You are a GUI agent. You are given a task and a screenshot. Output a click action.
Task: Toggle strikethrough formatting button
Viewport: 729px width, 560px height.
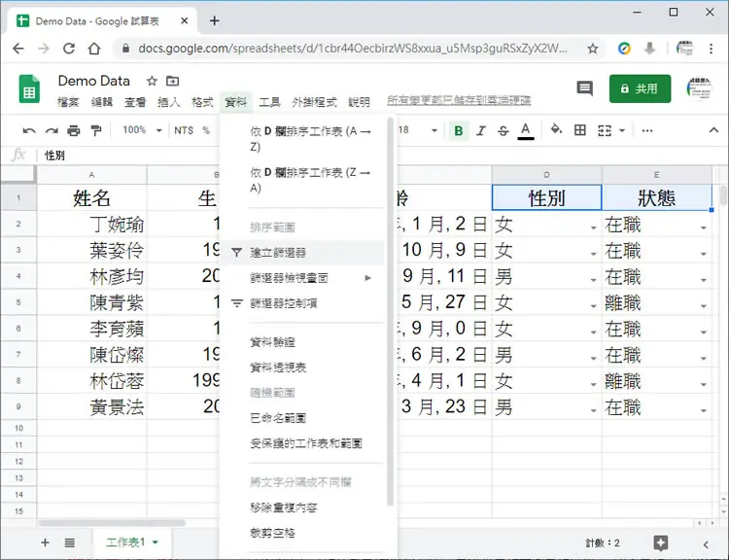coord(503,130)
